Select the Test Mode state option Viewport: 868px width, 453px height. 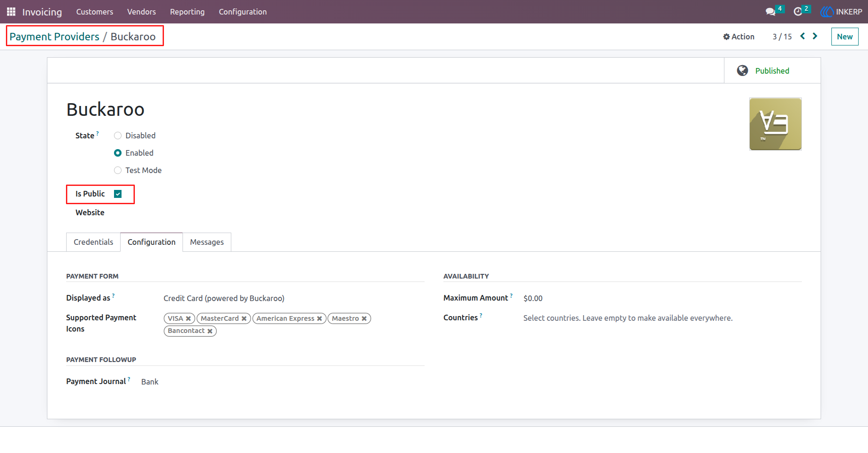118,170
